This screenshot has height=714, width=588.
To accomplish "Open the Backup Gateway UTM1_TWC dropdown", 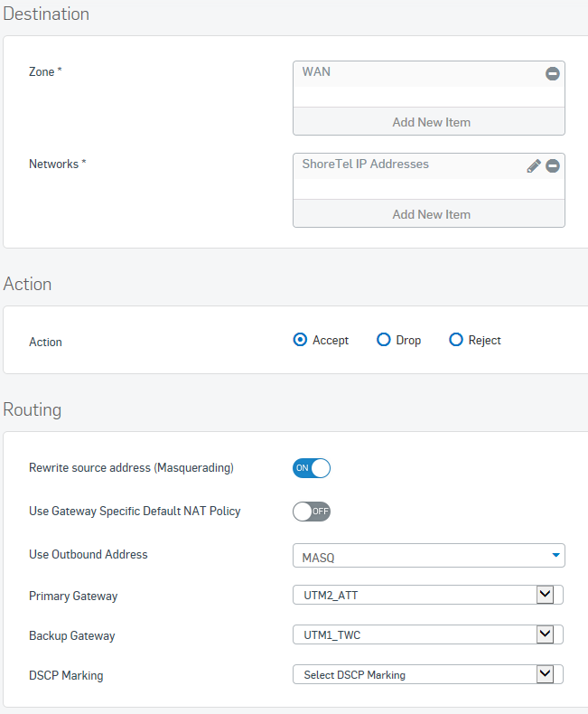I will click(428, 634).
